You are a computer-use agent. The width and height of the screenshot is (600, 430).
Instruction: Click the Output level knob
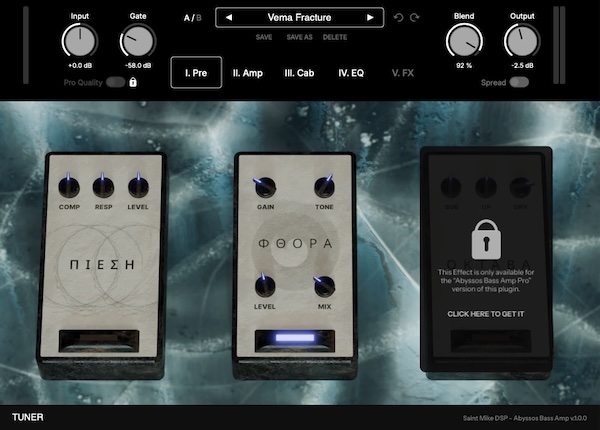pyautogui.click(x=522, y=41)
